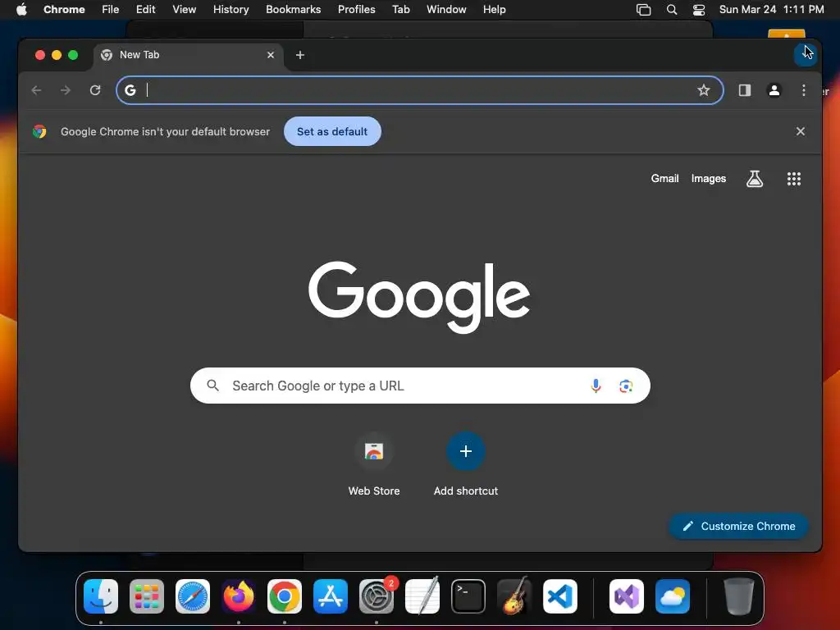Open the Apple menu
Viewport: 840px width, 630px height.
click(x=21, y=9)
